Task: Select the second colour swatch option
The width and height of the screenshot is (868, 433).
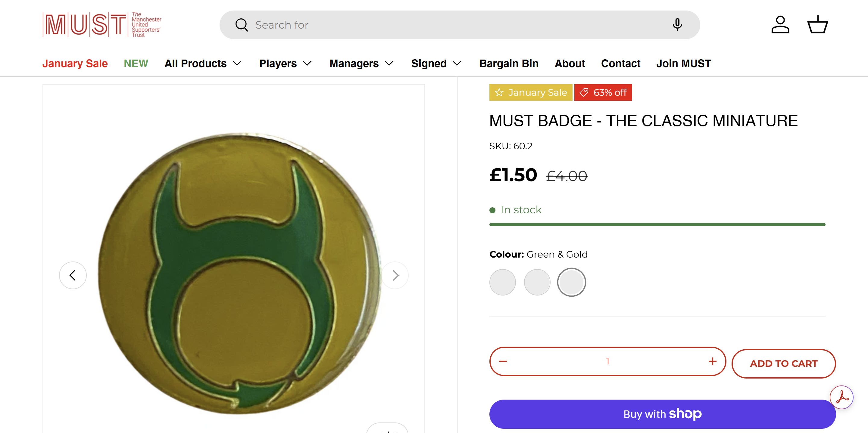Action: tap(537, 282)
